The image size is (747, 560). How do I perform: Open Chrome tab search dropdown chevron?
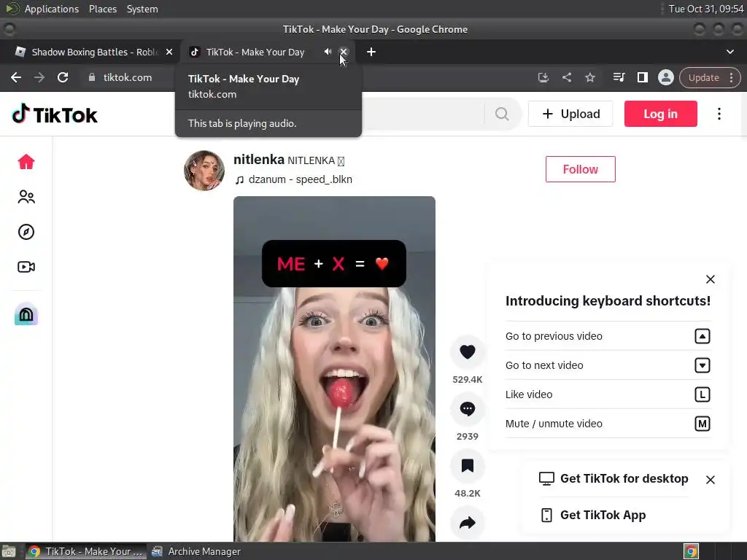coord(729,52)
